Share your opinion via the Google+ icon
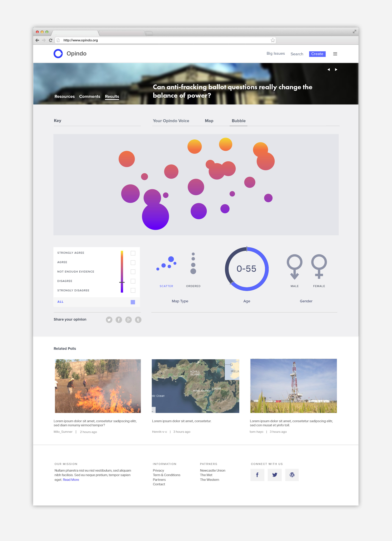The image size is (392, 541). click(x=129, y=320)
